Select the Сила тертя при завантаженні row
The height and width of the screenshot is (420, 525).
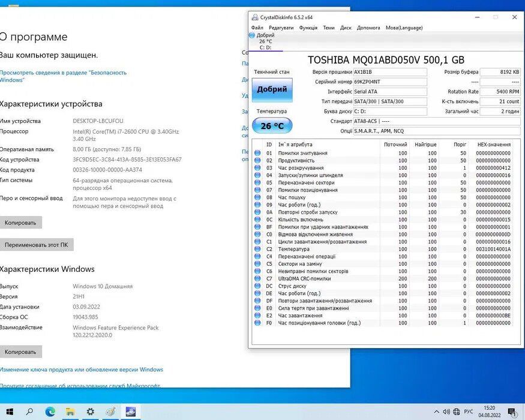pos(383,308)
